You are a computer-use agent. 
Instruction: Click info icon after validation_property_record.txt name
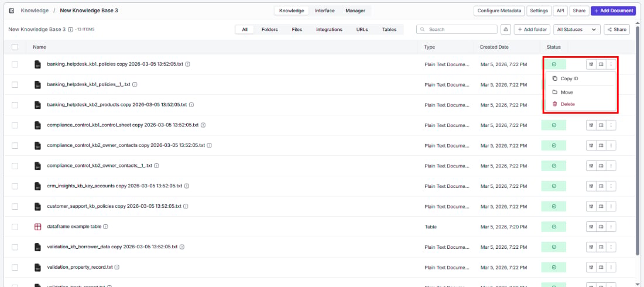click(x=117, y=267)
